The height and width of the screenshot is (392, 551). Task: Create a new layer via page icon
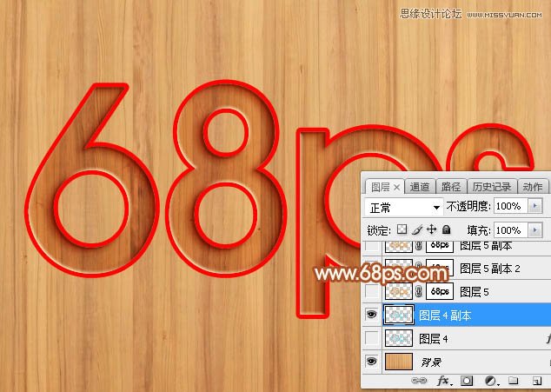point(536,381)
